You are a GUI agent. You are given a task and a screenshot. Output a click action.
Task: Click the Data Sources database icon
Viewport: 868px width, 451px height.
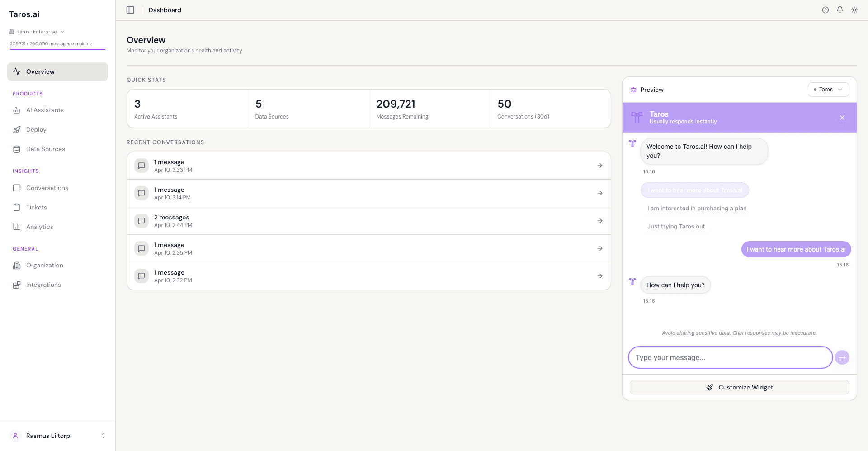pos(17,149)
